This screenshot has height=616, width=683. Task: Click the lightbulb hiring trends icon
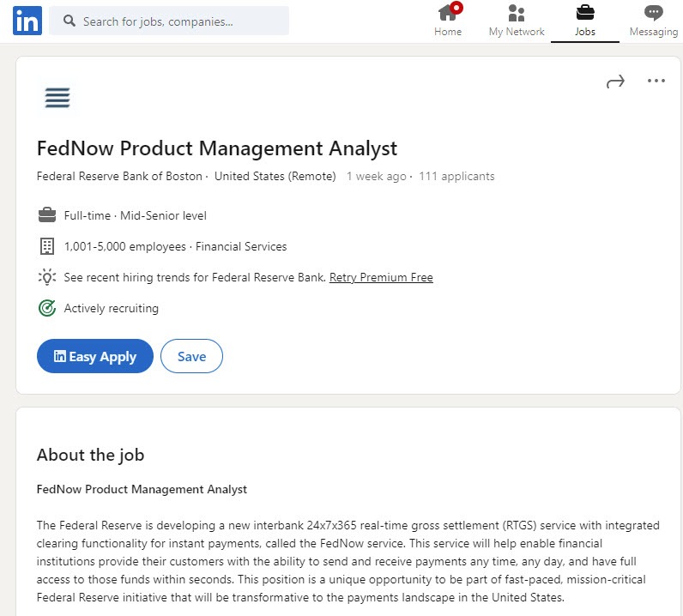pos(46,277)
